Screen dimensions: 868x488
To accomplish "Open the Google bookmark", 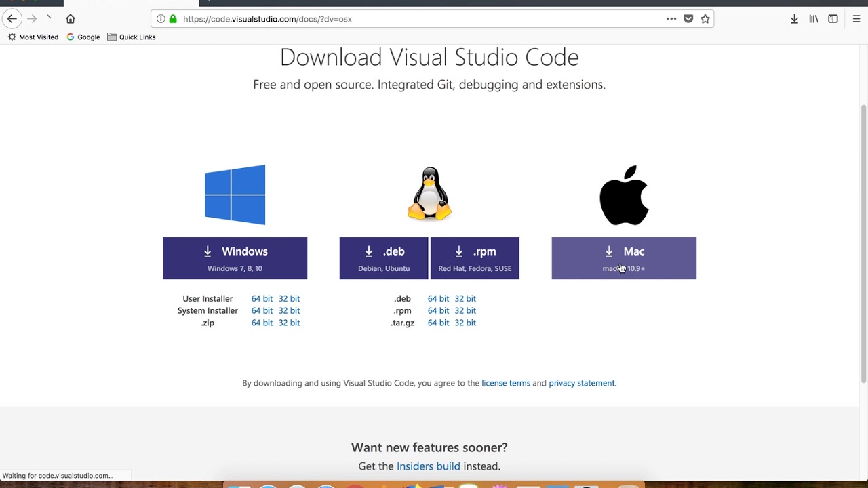I will tap(83, 37).
